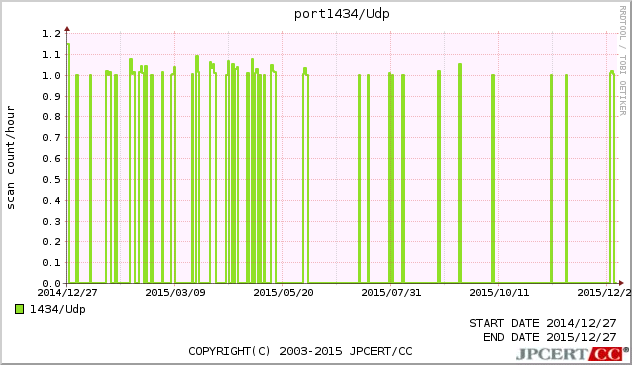The image size is (632, 365).
Task: Click the y-axis value 0.0
Action: pos(52,283)
